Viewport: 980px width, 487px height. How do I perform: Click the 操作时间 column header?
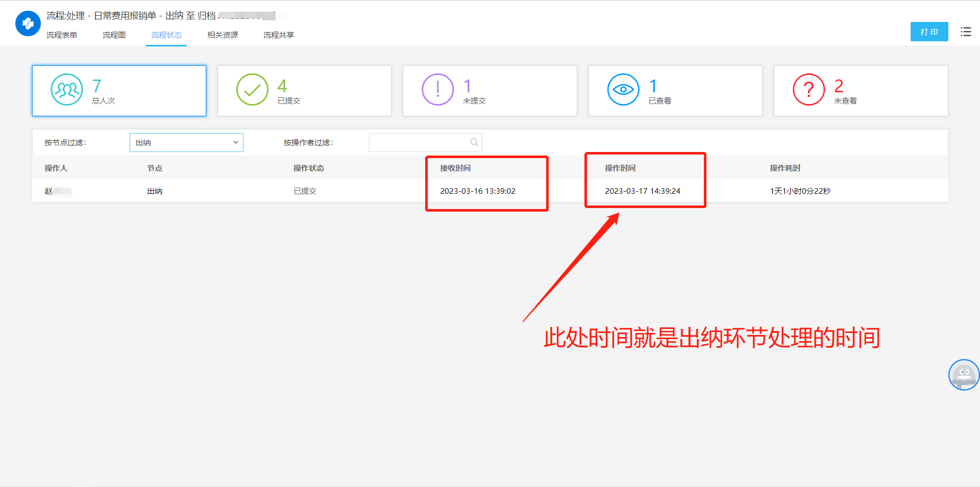620,168
